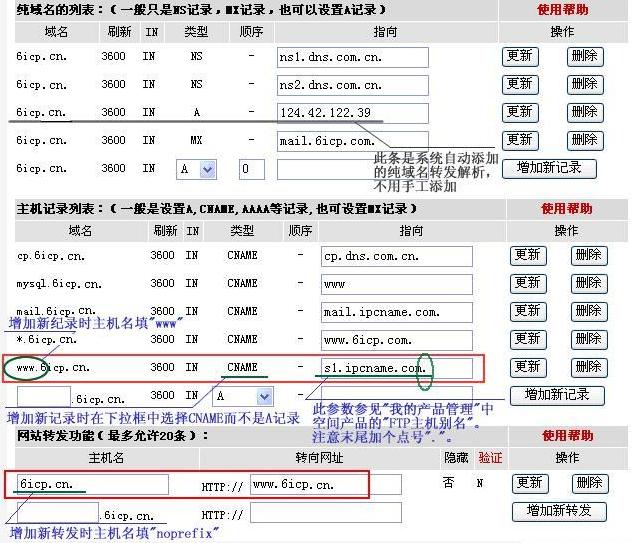Click 增加新记录 in the host record list
This screenshot has width=634, height=543.
click(557, 395)
